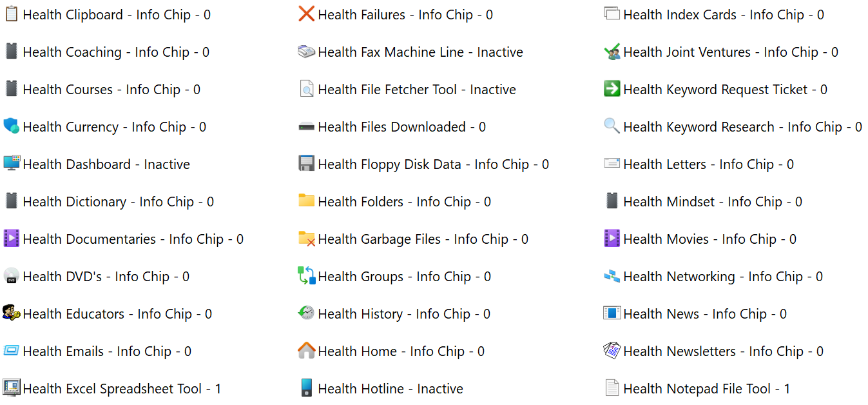Image resolution: width=868 pixels, height=405 pixels.
Task: Click the Health Clipboard icon
Action: pos(11,14)
